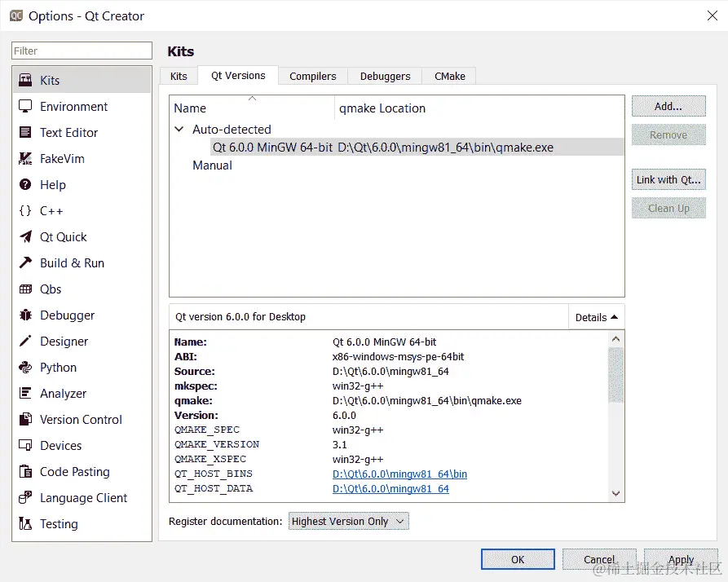Click the Qt Creator title bar icon
The width and height of the screenshot is (728, 582).
pyautogui.click(x=16, y=16)
